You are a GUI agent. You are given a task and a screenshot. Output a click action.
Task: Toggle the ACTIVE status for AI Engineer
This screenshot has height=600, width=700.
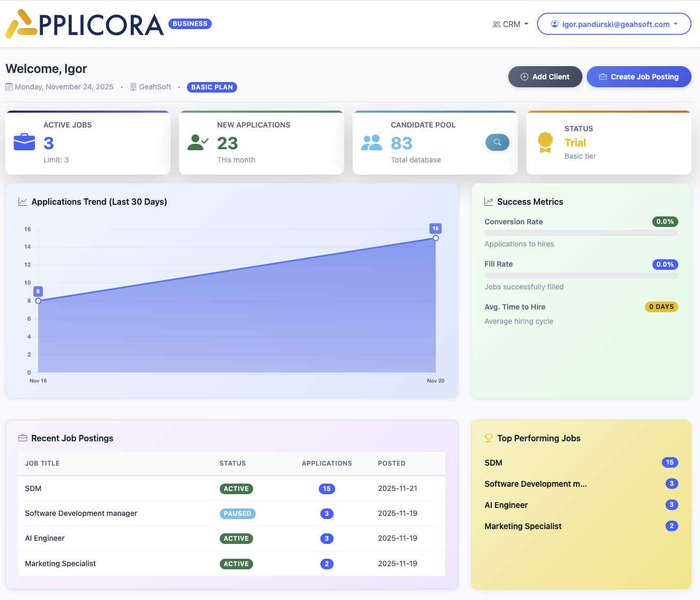(x=236, y=538)
